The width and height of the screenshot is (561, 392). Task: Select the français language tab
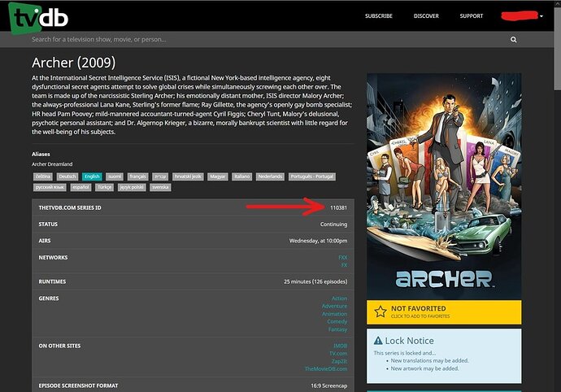pyautogui.click(x=137, y=176)
